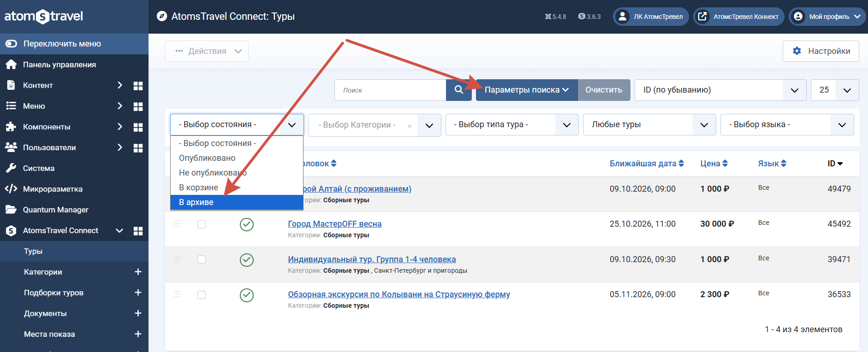Screen dimensions: 868x352
Task: Select Опубликовано in state list
Action: [237, 158]
